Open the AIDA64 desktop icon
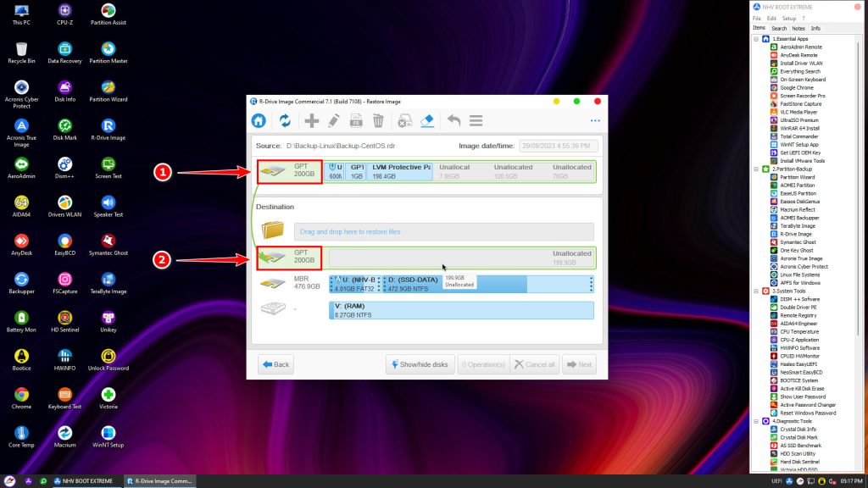Screen dimensions: 868x488 [x=21, y=207]
